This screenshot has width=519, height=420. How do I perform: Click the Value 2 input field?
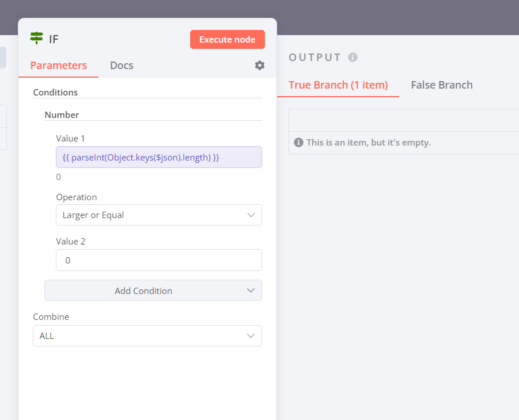click(158, 260)
